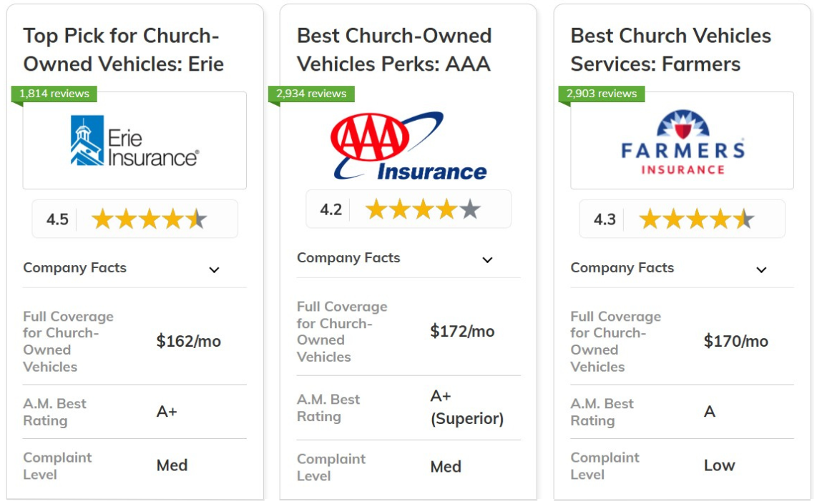Click Farmers' Low complaint level value

tap(719, 465)
